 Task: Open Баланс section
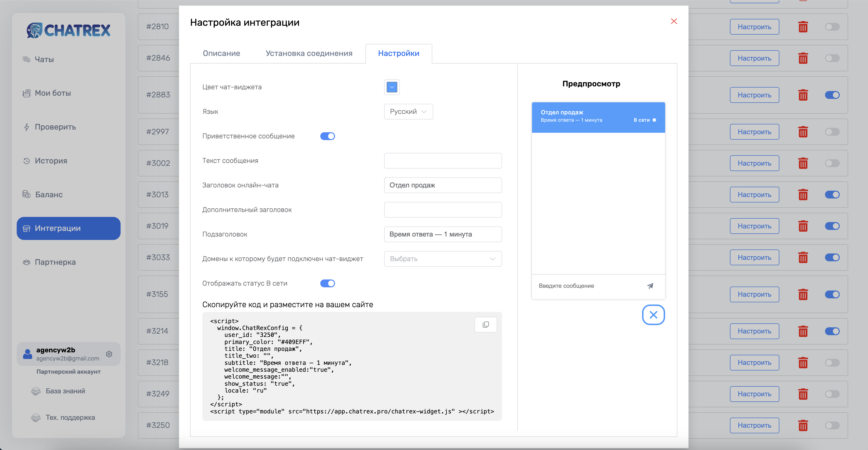[x=68, y=195]
